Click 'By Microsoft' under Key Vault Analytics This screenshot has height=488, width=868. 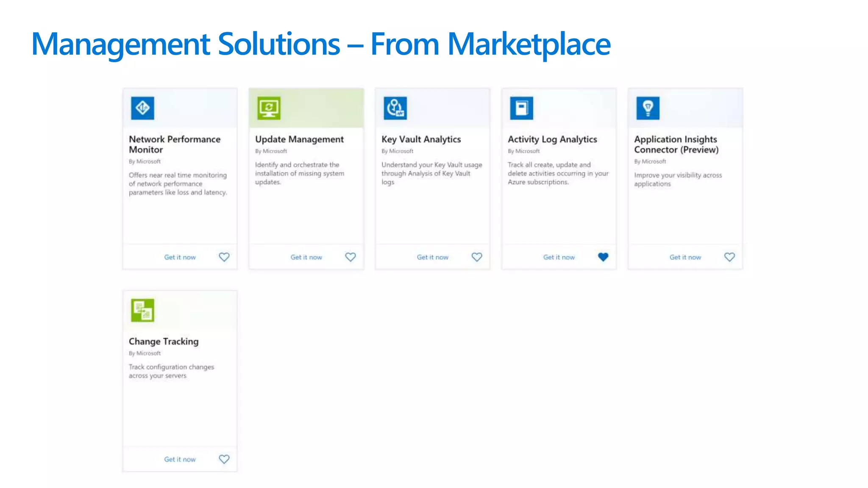[x=397, y=151]
